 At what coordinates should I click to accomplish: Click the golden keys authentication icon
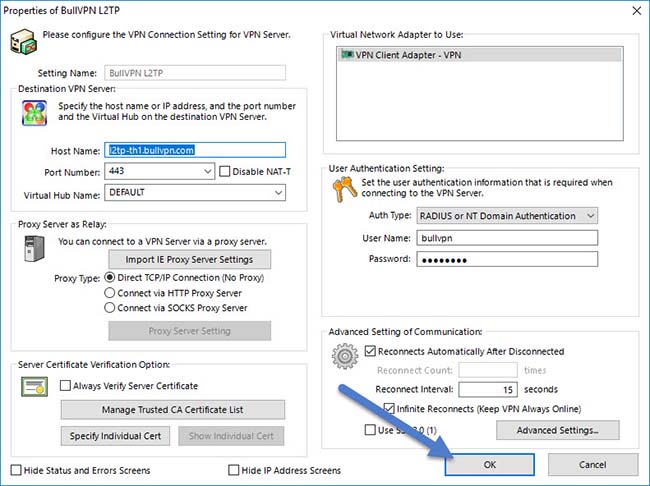tap(344, 189)
